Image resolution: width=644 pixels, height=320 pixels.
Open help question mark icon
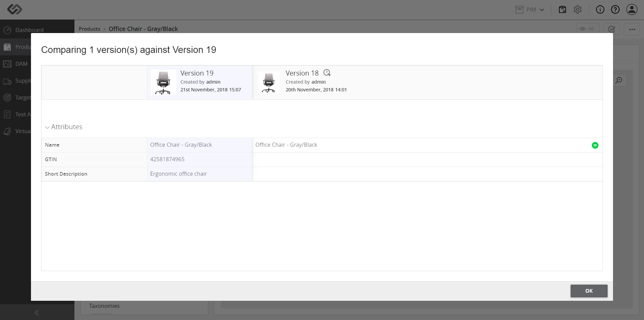(x=615, y=9)
